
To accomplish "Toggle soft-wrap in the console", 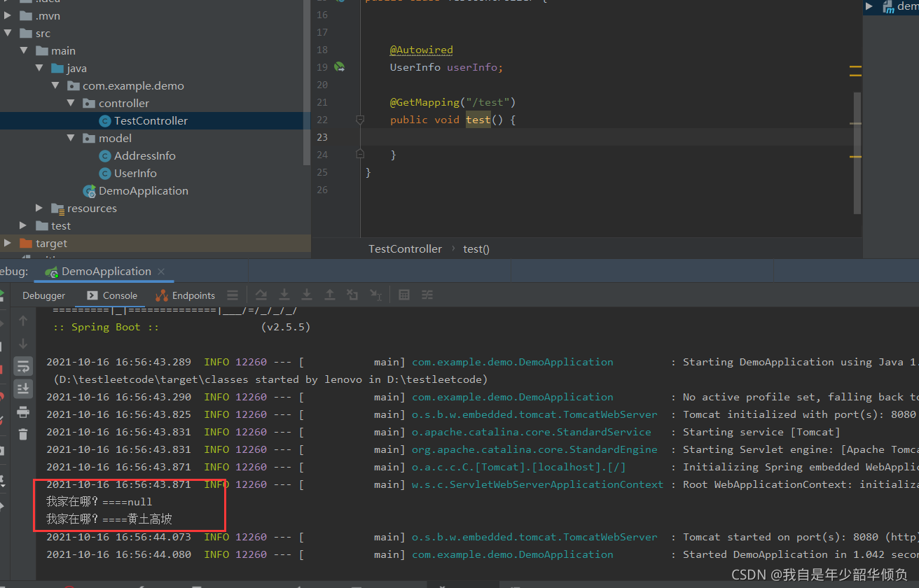I will pos(23,365).
